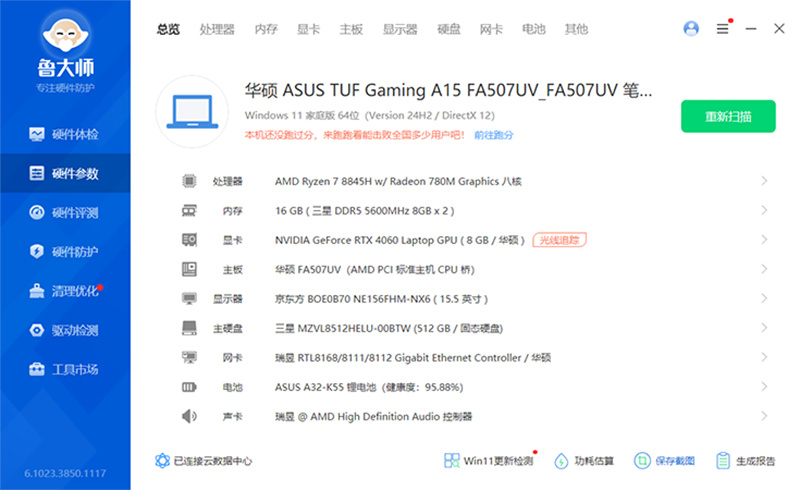Open Win11 update check tool

(x=452, y=461)
